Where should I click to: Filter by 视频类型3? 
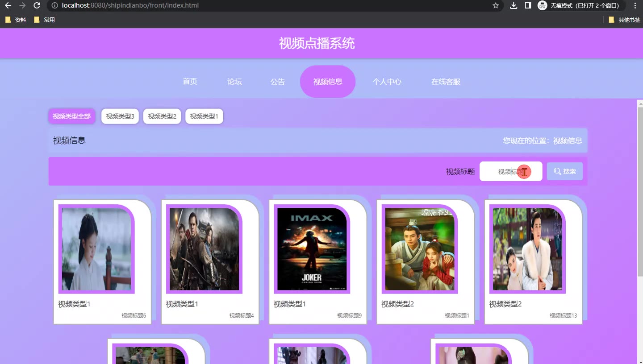click(120, 116)
